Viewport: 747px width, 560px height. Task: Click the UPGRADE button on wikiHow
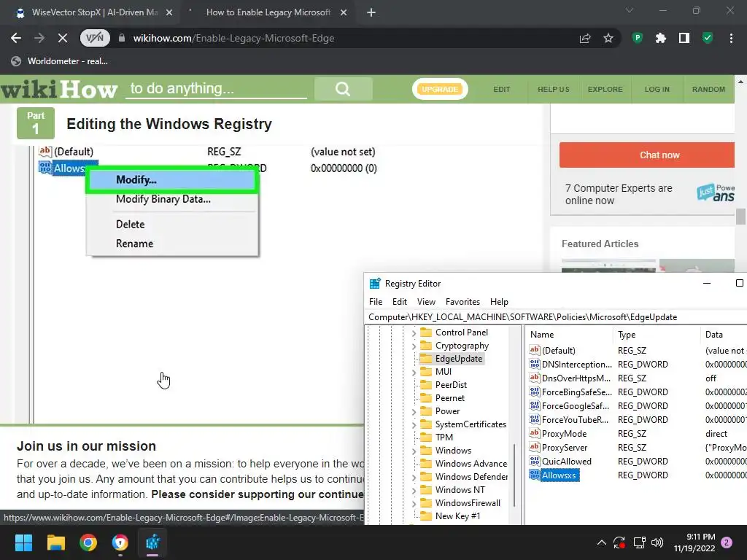[x=440, y=89]
